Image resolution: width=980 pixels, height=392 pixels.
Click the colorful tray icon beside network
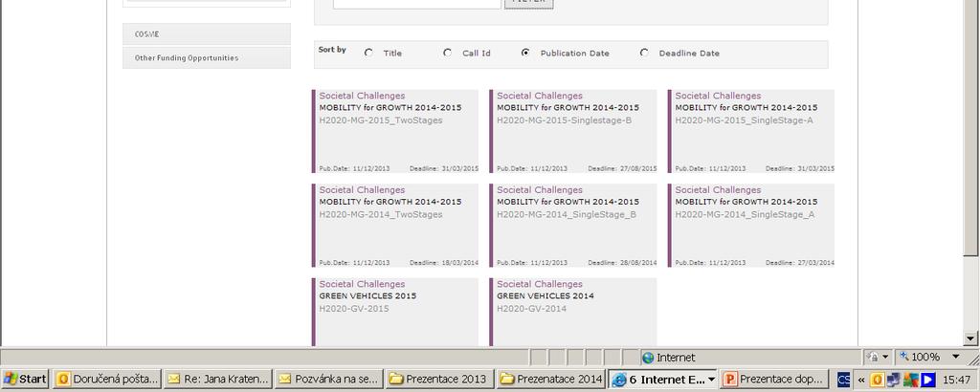(911, 379)
